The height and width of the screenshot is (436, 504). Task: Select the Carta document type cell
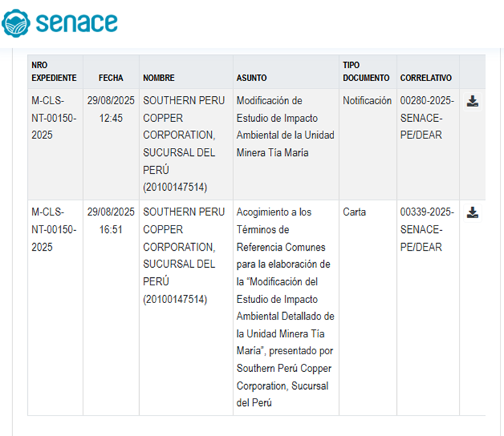click(355, 213)
